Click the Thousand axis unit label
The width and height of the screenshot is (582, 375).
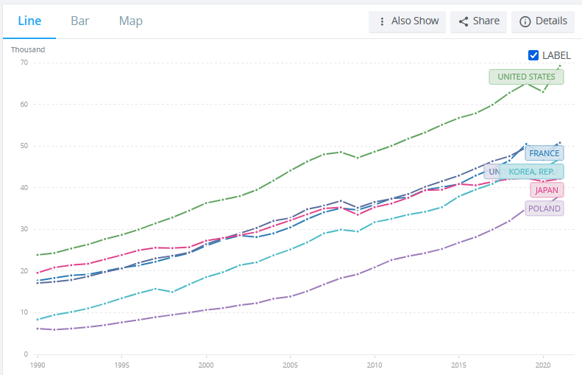click(x=28, y=50)
